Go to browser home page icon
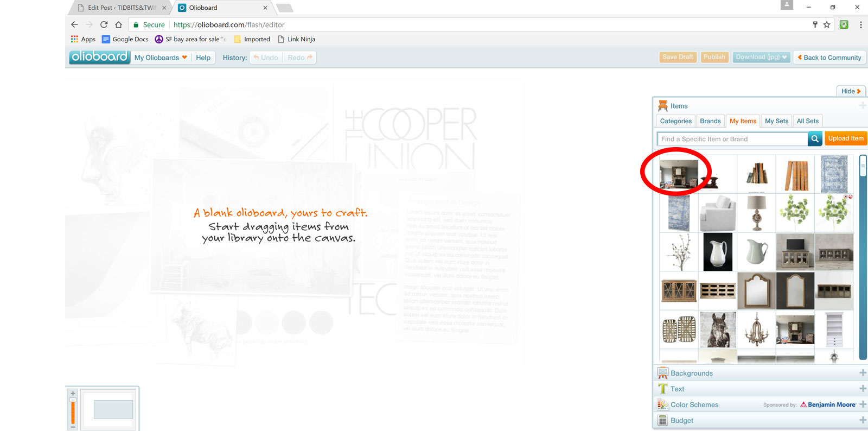The height and width of the screenshot is (431, 868). [x=118, y=24]
